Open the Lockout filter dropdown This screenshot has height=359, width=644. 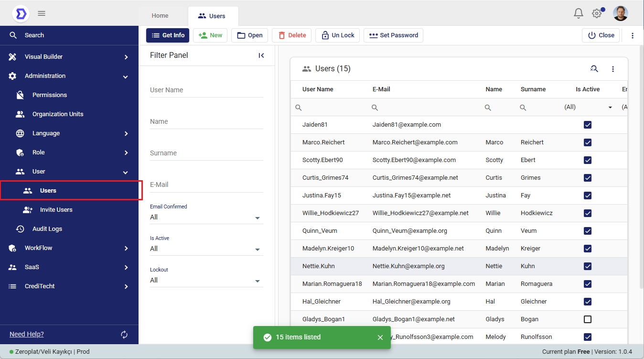click(x=206, y=281)
